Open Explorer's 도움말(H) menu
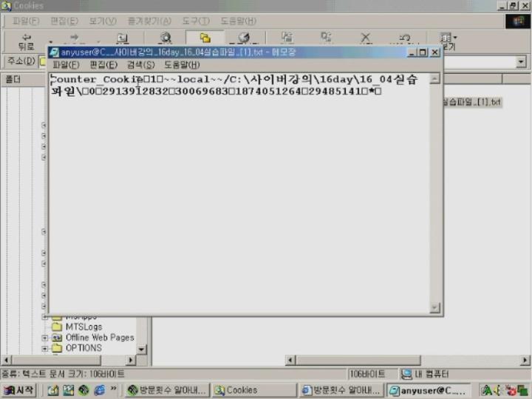This screenshot has width=532, height=399. 238,21
